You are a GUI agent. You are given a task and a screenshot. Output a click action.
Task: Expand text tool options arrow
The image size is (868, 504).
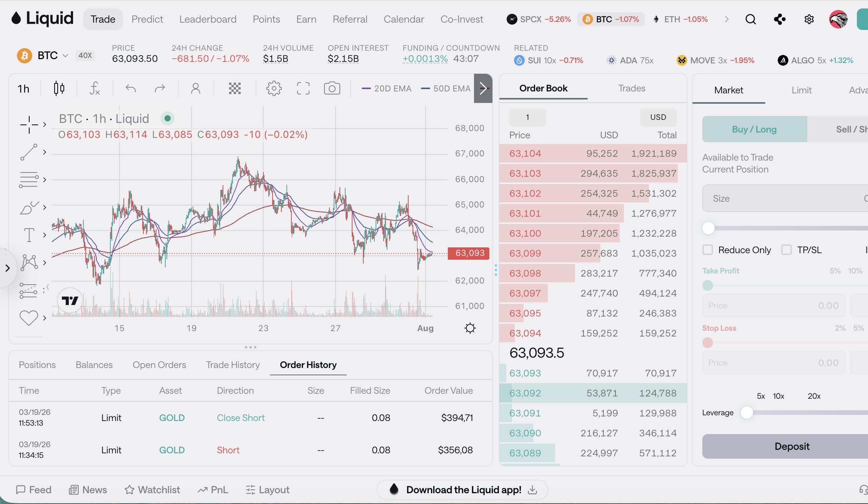[x=45, y=235]
